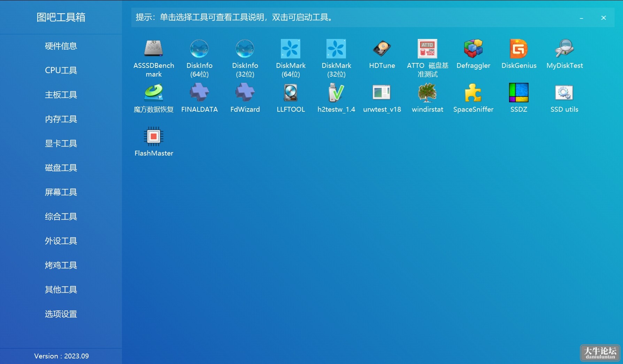623x364 pixels.
Task: Open the 磁盘工具 category
Action: click(61, 168)
